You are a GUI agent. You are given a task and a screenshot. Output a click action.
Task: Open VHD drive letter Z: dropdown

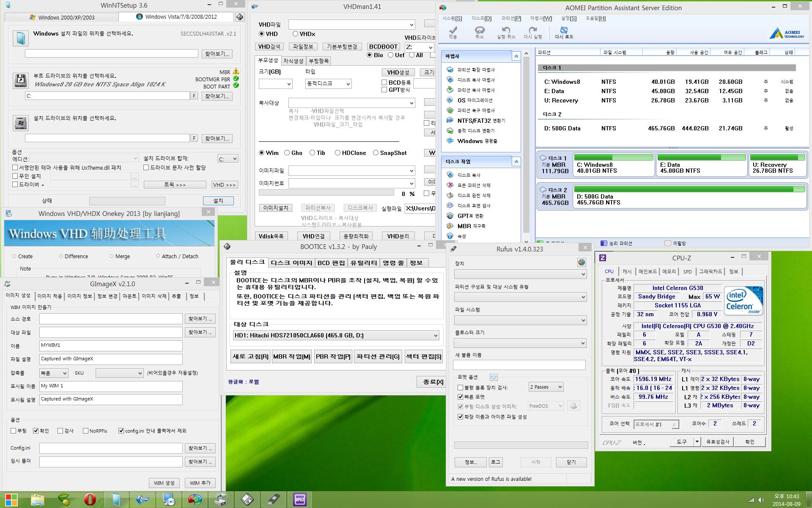pos(419,47)
